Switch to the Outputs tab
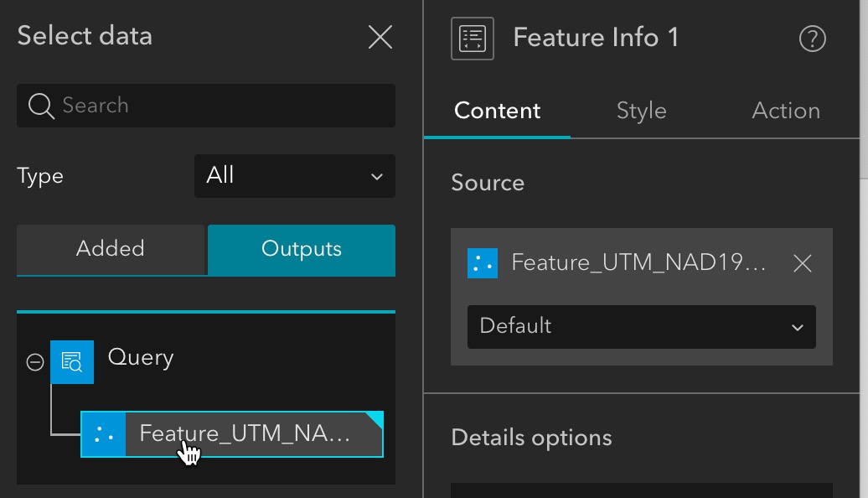This screenshot has height=498, width=868. click(301, 249)
